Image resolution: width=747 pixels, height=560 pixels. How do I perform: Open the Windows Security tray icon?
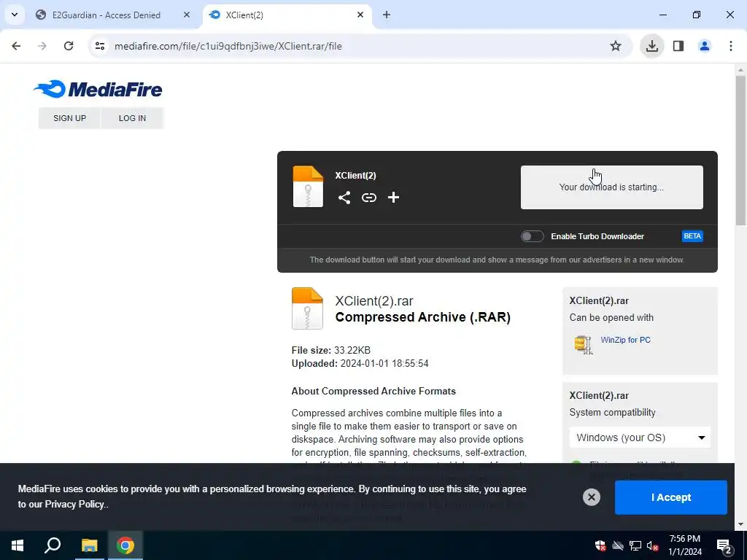600,545
